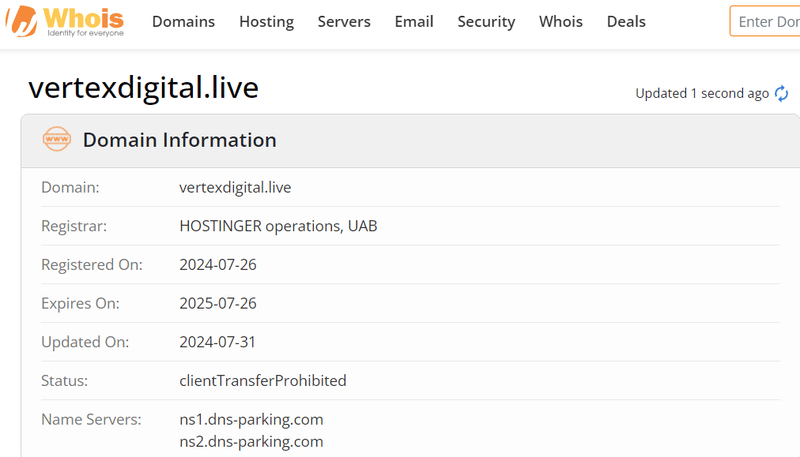This screenshot has width=800, height=457.
Task: Click the 'Expires On:' label
Action: [x=80, y=303]
